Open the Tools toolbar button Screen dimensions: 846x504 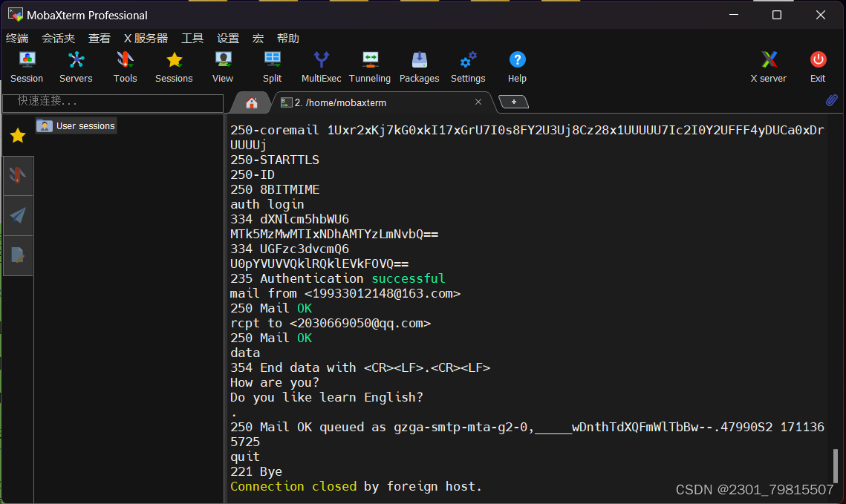click(x=126, y=67)
